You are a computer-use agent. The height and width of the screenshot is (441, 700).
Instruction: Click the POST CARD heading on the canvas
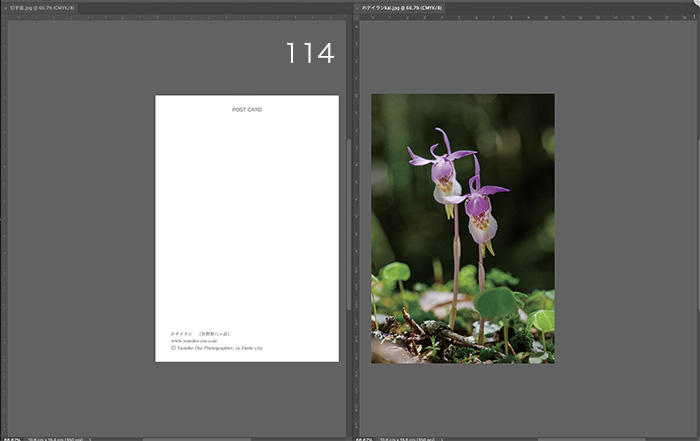tap(247, 109)
